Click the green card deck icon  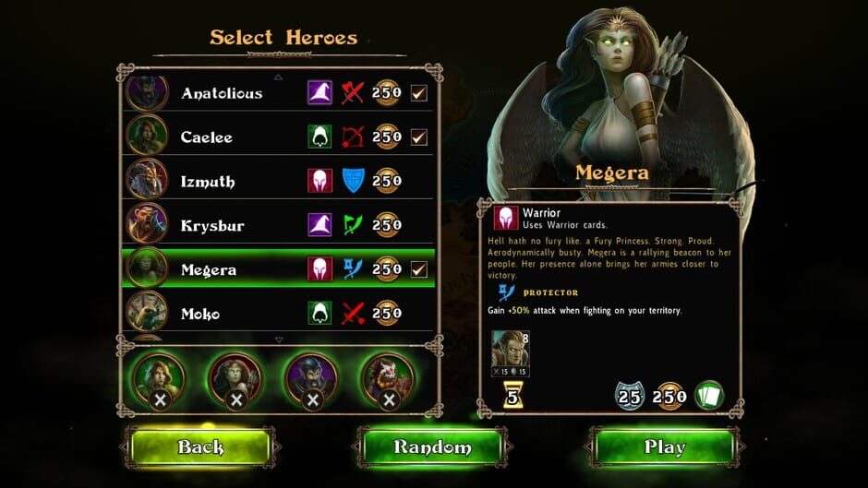point(709,396)
